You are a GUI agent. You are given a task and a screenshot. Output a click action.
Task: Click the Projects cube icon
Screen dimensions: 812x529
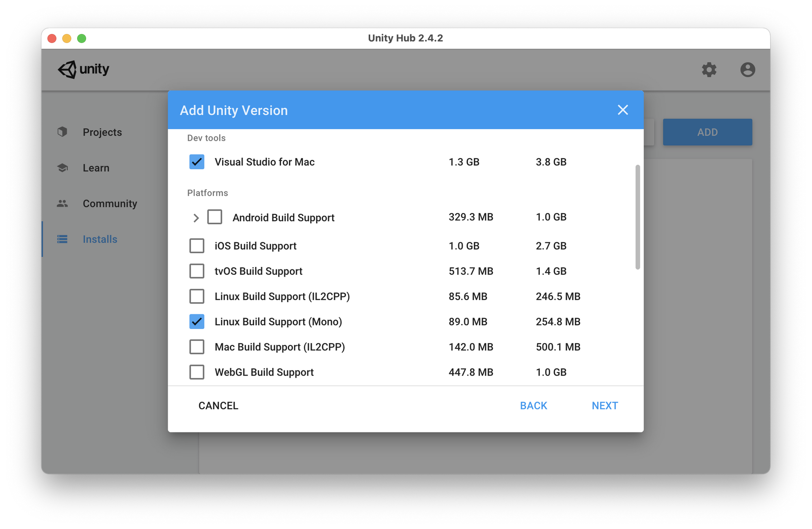click(x=62, y=132)
